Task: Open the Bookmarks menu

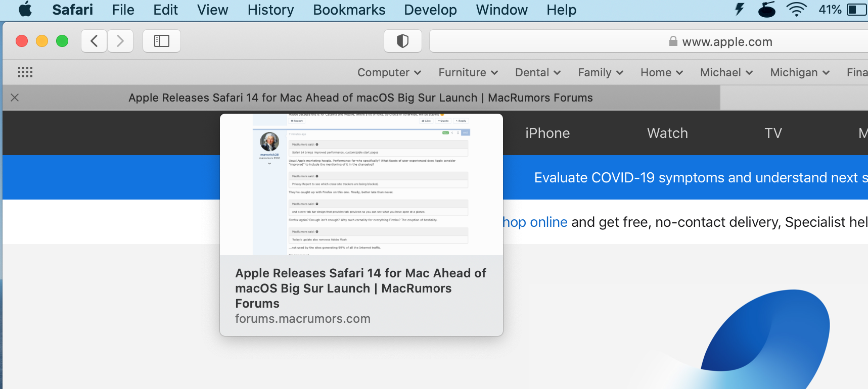Action: point(349,10)
